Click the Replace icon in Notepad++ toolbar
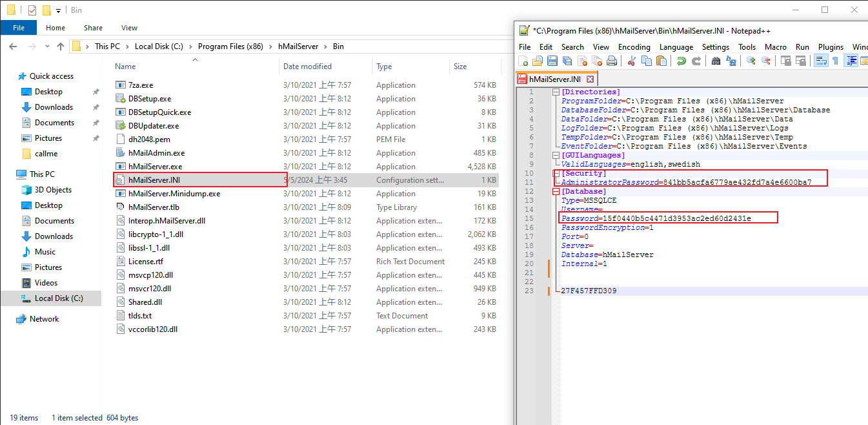 click(x=731, y=61)
